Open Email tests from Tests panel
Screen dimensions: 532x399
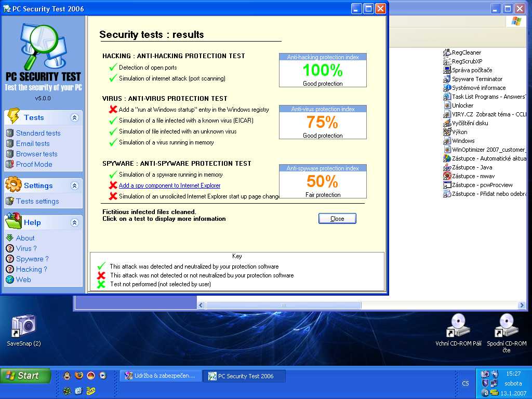[33, 143]
